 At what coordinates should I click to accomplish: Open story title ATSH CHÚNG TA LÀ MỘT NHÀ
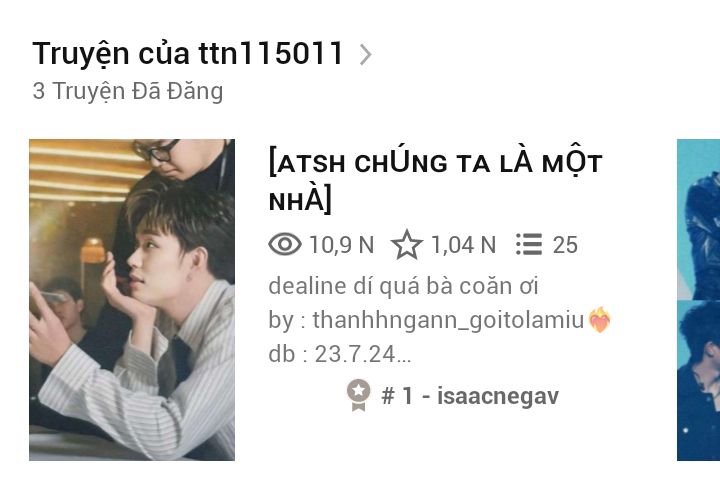click(435, 181)
